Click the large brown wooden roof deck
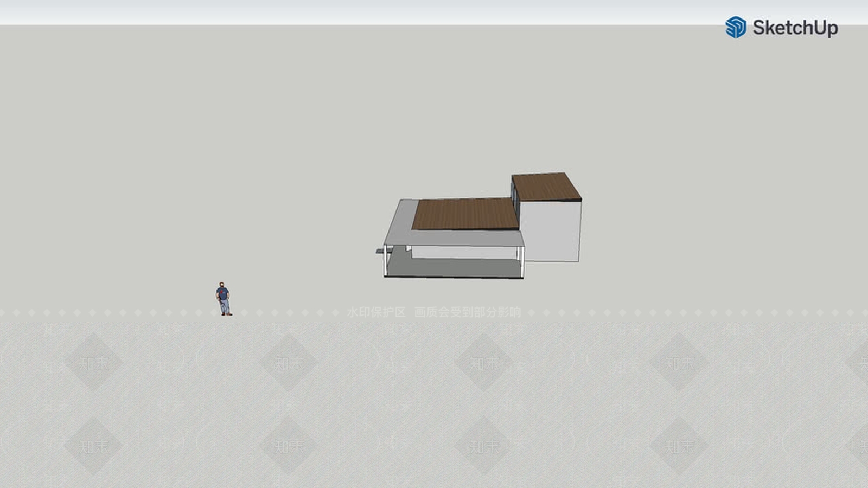 pos(465,214)
